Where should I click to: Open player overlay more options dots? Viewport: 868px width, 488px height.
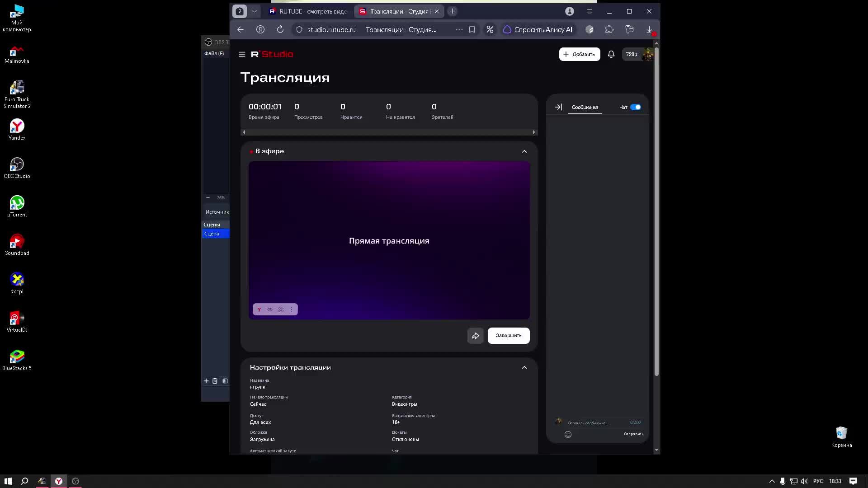292,310
